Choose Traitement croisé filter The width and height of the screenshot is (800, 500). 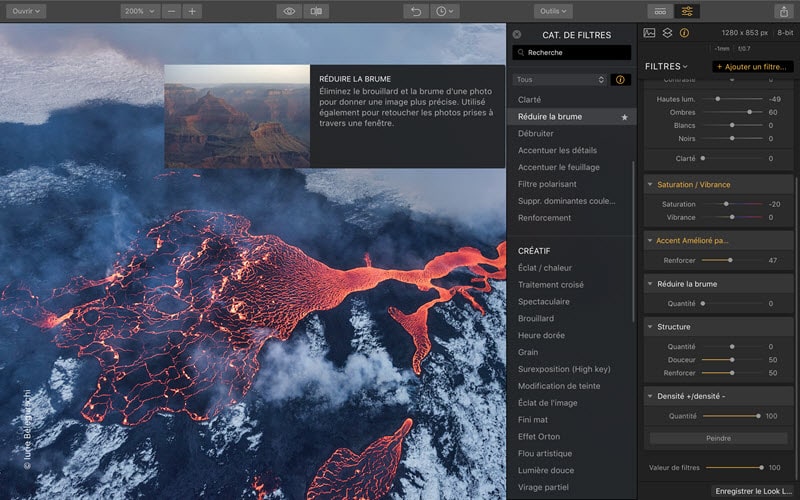pyautogui.click(x=551, y=284)
